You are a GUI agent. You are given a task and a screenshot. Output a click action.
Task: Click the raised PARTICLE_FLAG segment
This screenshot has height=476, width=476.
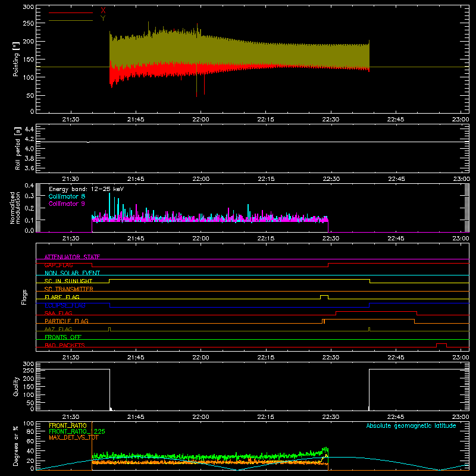[369, 320]
